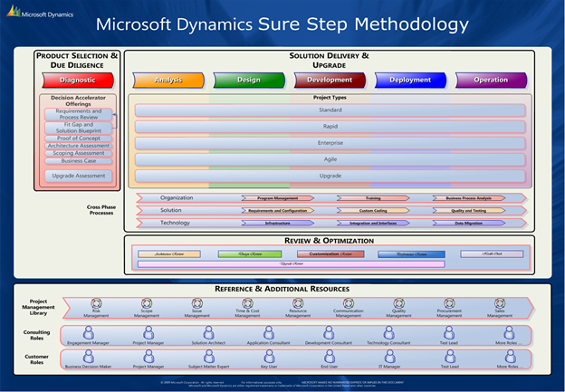Open the pink Upgrade Review bar

click(x=292, y=264)
